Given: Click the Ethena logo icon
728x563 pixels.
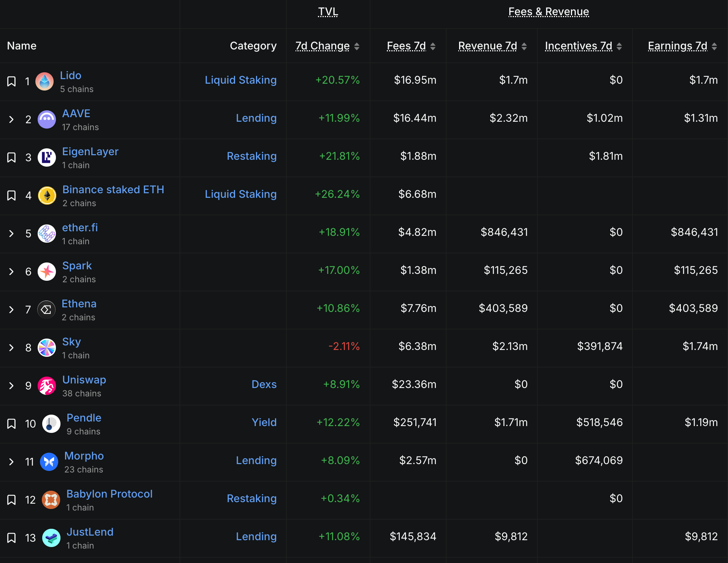Looking at the screenshot, I should click(x=46, y=310).
